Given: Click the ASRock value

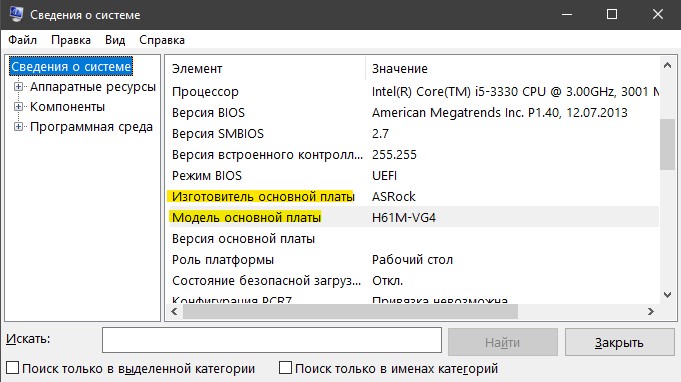Looking at the screenshot, I should point(393,196).
